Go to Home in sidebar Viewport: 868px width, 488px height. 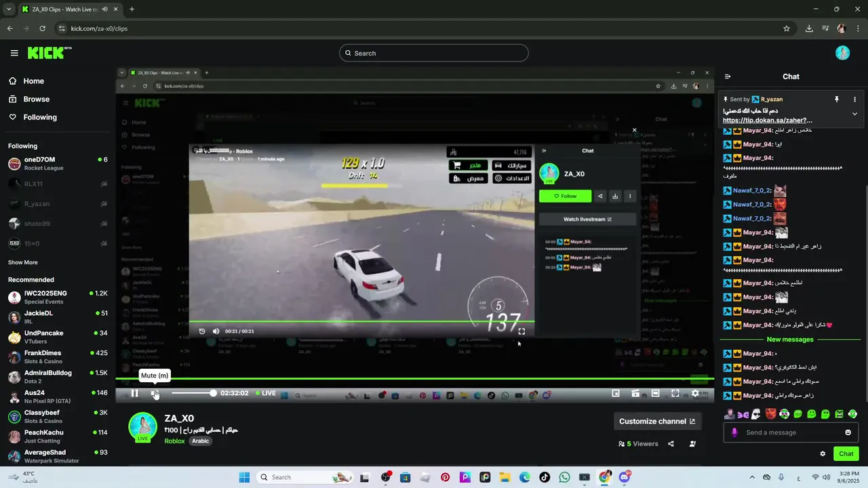(33, 81)
